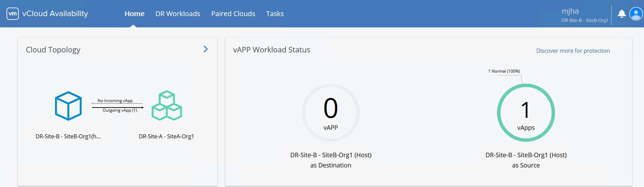
Task: Switch to the Home tab
Action: (134, 14)
